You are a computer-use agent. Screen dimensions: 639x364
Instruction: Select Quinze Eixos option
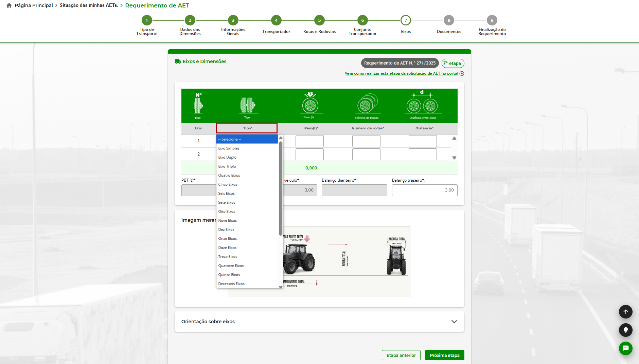pyautogui.click(x=247, y=275)
